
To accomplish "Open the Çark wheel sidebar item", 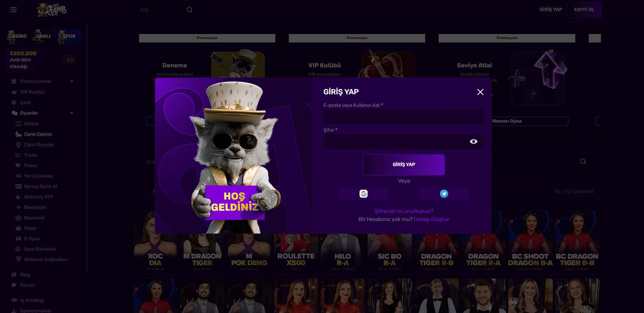I will tap(25, 102).
